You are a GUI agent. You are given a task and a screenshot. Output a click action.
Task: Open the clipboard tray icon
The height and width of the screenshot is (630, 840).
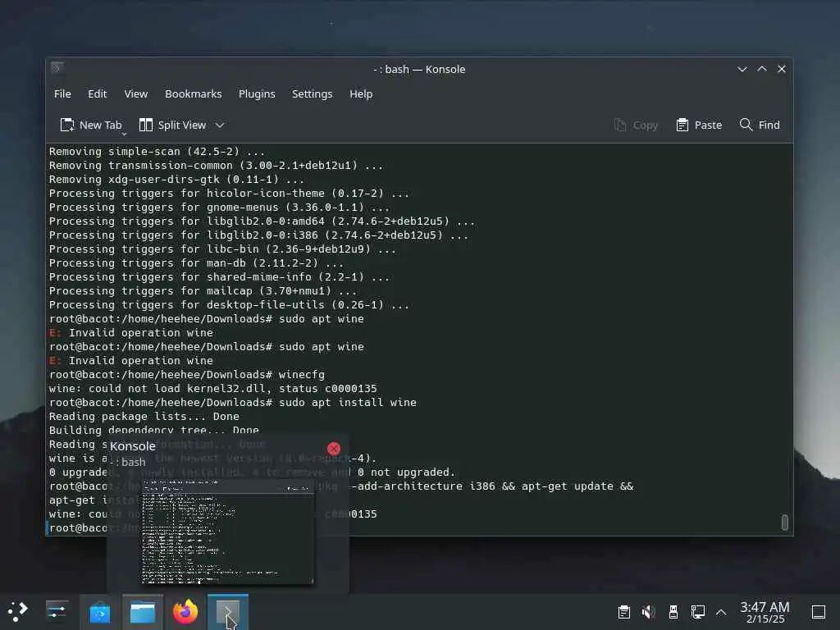[624, 612]
